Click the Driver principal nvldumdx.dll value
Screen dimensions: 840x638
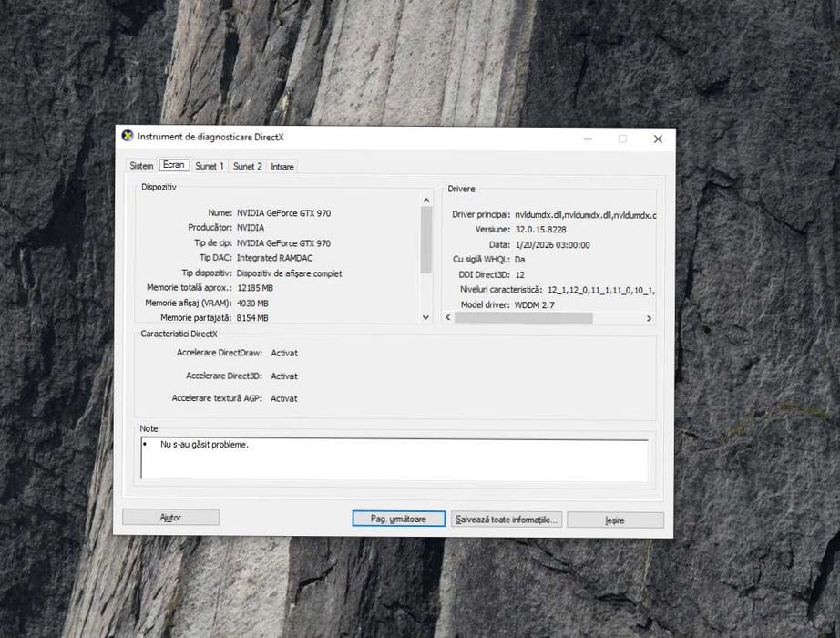585,215
